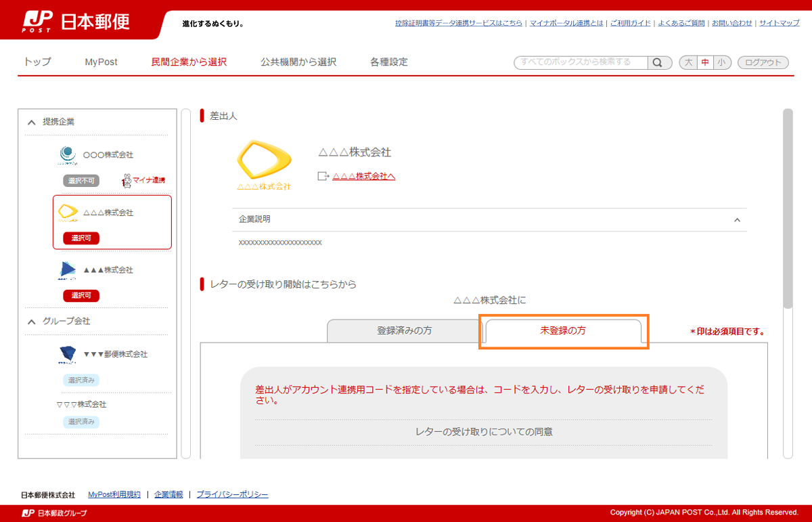Set font size to 中
812x522 pixels.
(x=705, y=62)
